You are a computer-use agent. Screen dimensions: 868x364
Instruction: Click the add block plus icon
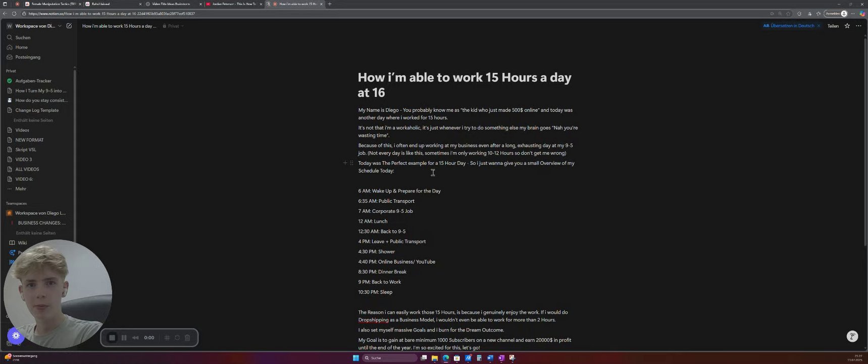[x=345, y=163]
